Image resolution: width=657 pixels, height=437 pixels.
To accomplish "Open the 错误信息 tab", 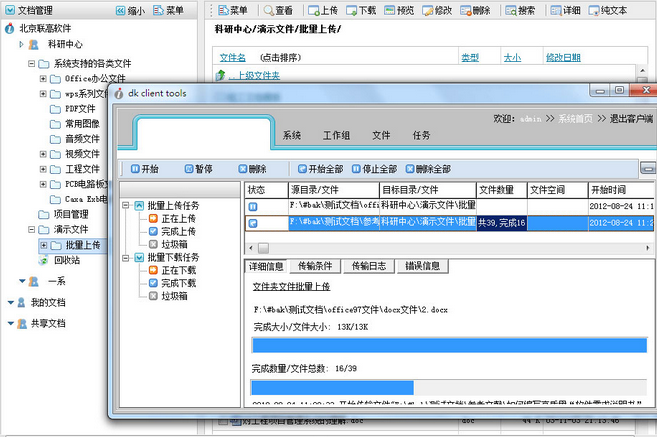I will click(x=422, y=266).
